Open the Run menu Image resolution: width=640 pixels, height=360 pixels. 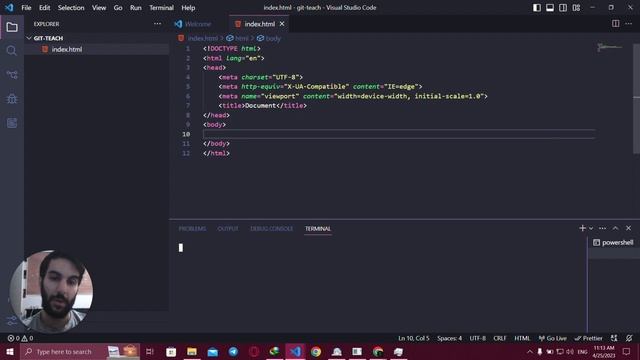tap(136, 8)
